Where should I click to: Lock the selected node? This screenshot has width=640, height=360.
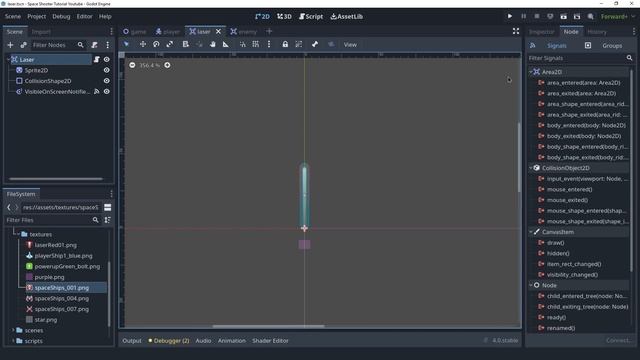[x=285, y=44]
